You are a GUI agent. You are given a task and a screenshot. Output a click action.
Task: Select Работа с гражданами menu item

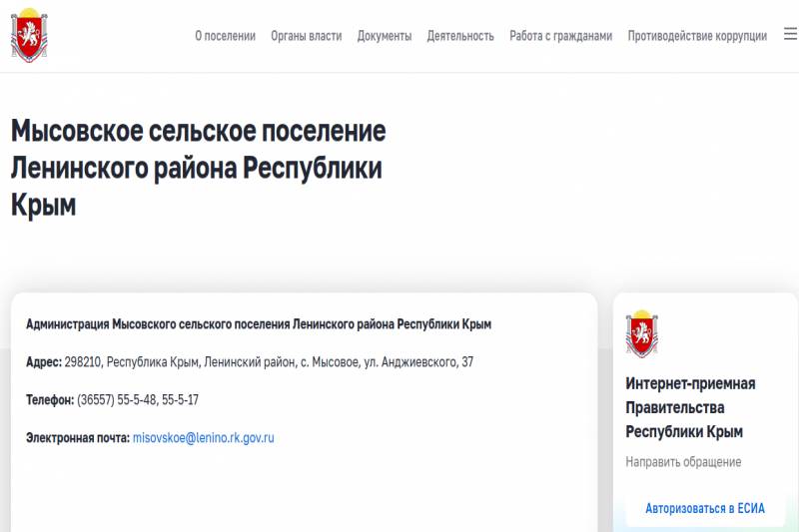(560, 36)
